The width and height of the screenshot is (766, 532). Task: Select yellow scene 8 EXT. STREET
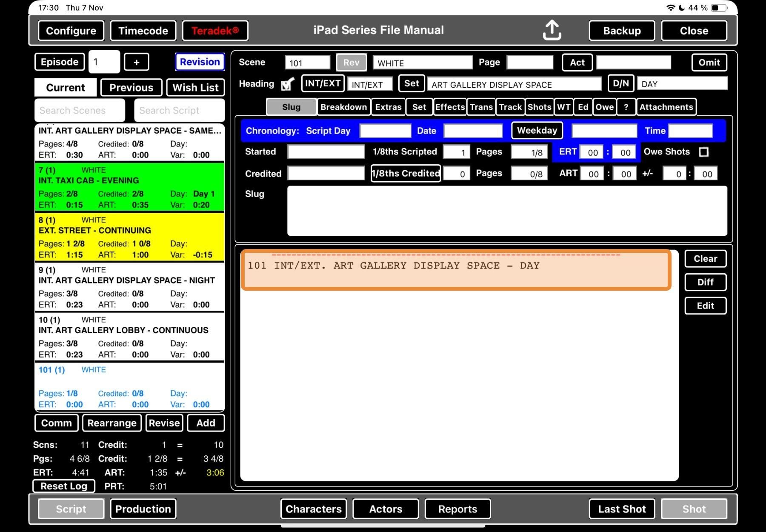tap(129, 237)
